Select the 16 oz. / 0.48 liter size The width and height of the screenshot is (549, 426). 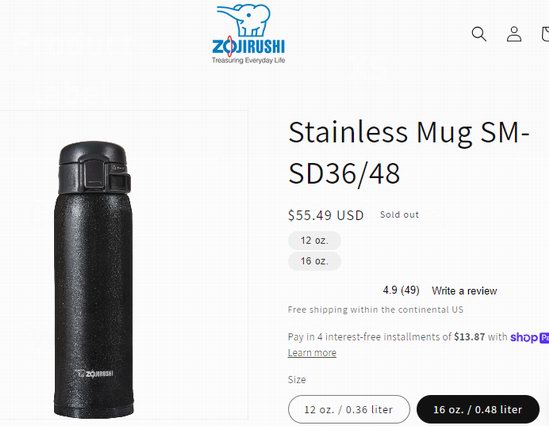478,409
